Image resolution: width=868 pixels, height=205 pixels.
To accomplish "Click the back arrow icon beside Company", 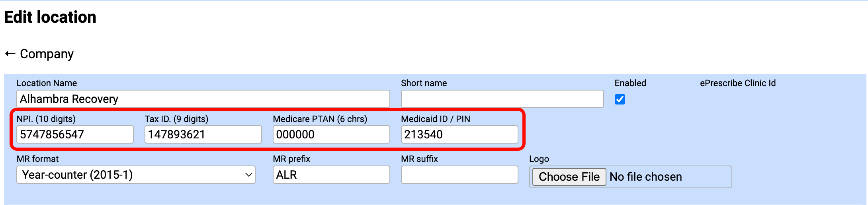I will point(10,54).
